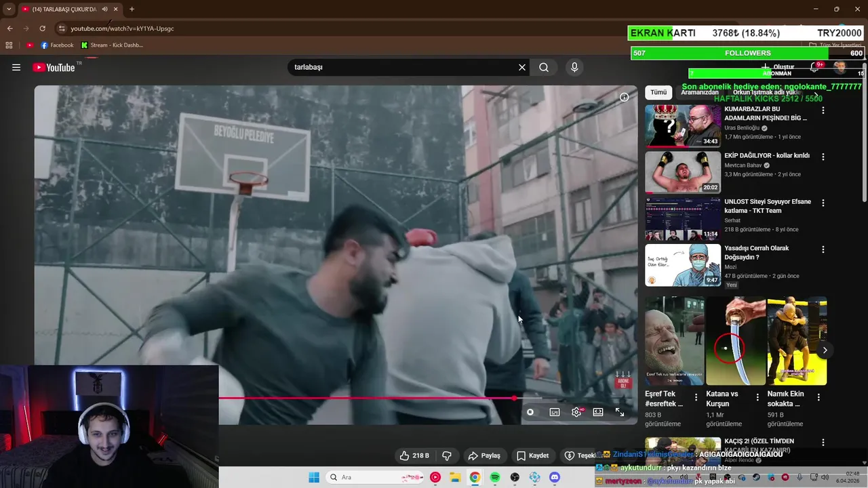Close the TARLABAŞI ÇUKUR'DA tab

(116, 9)
